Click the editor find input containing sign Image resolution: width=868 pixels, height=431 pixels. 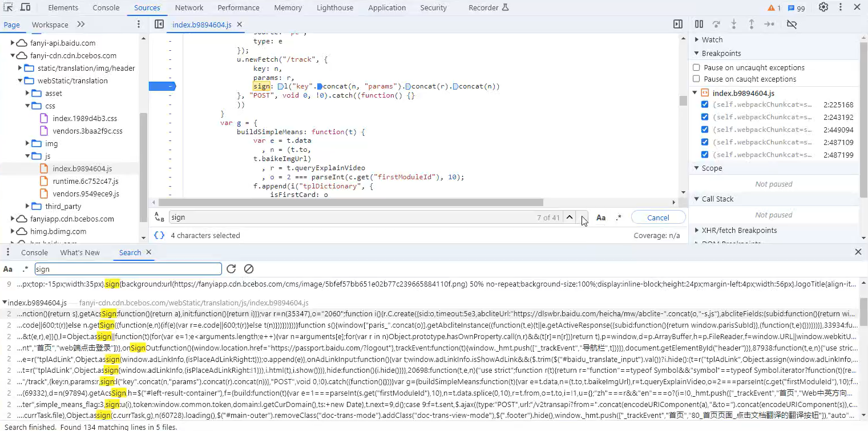point(365,217)
